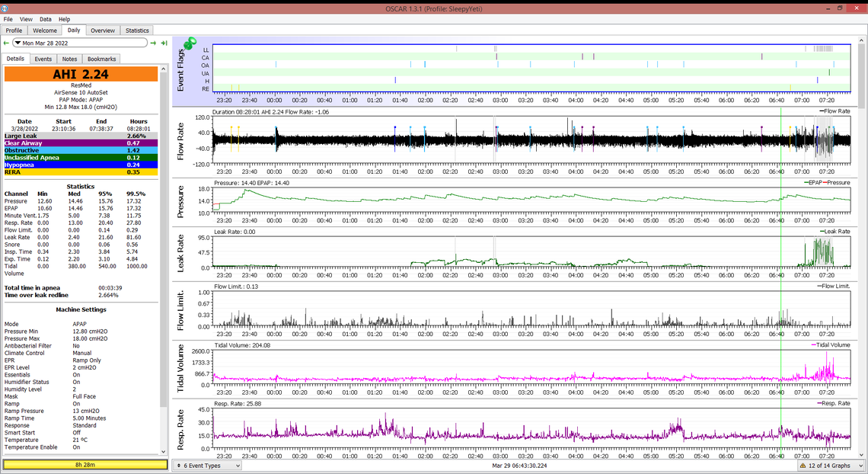Go to the next day arrow
Screen dimensions: 868x474
(153, 43)
